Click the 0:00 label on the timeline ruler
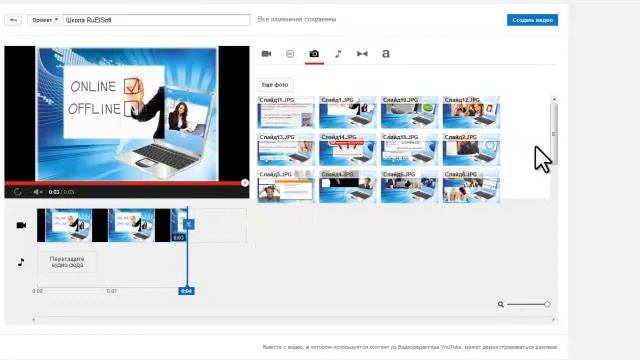Image resolution: width=640 pixels, height=360 pixels. (38, 291)
